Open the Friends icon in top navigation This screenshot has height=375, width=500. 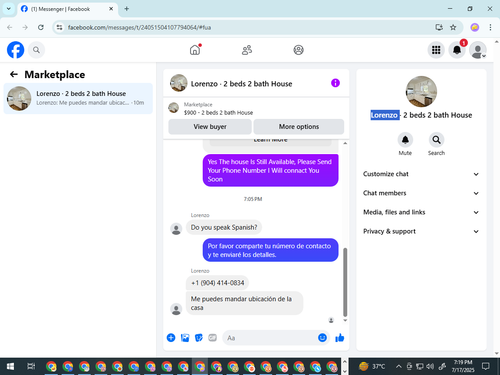(247, 50)
